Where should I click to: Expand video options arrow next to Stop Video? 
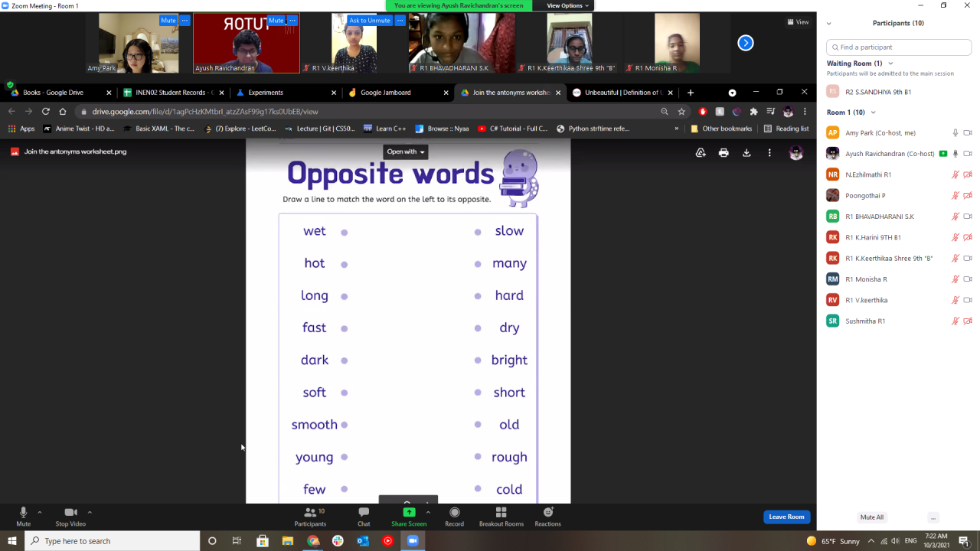click(90, 512)
